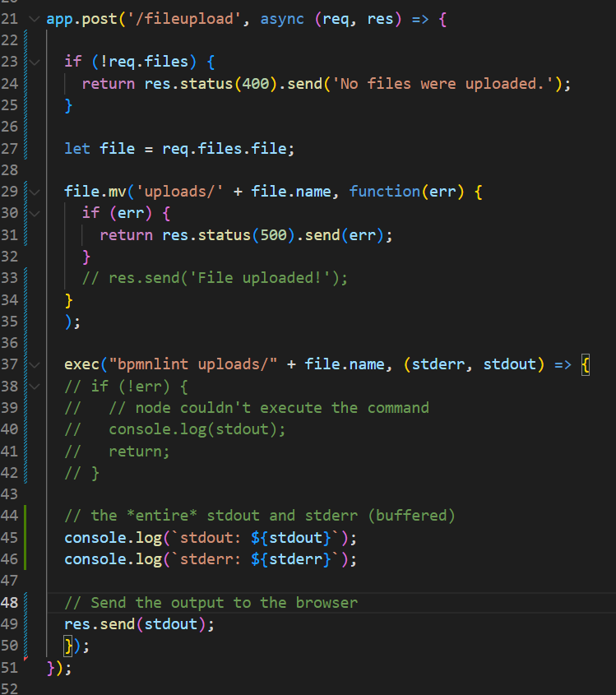Collapse the file.mv fold chevron on line 29
The height and width of the screenshot is (695, 616).
(34, 192)
